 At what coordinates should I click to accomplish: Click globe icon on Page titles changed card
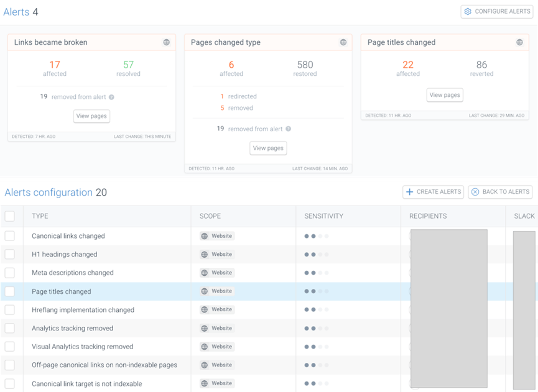(519, 42)
